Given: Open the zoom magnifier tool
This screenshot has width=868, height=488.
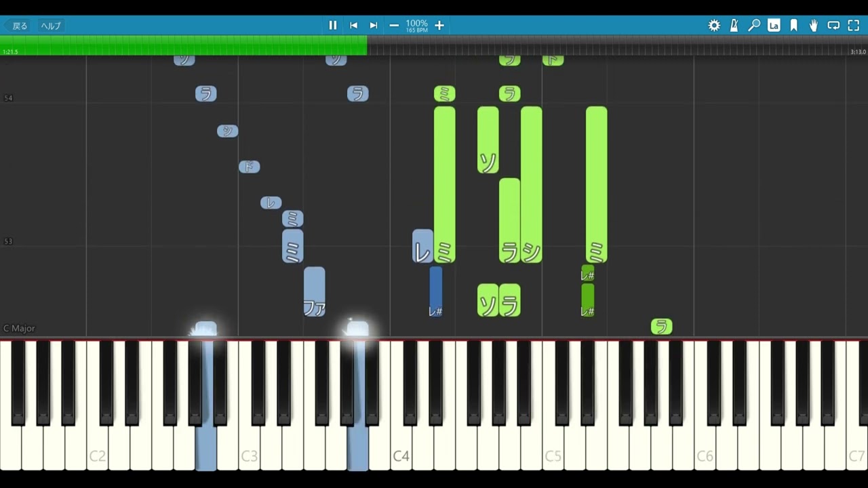Looking at the screenshot, I should [754, 25].
